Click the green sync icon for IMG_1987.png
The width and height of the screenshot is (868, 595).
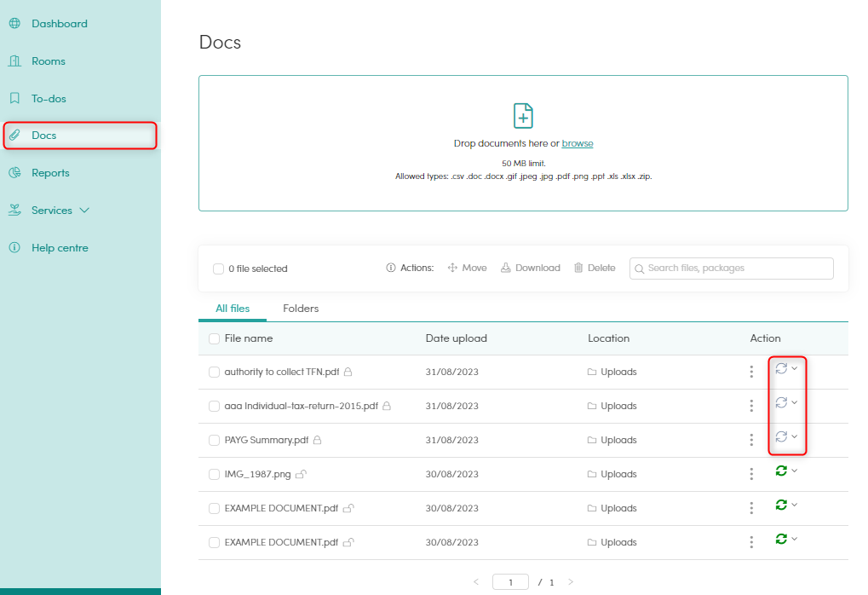click(x=781, y=471)
